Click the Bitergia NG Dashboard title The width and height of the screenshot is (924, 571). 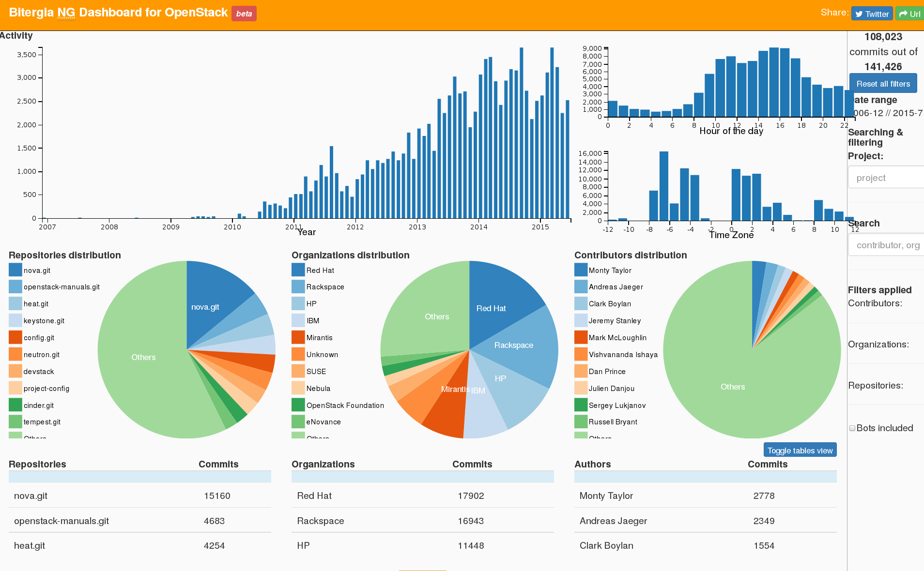[x=118, y=13]
